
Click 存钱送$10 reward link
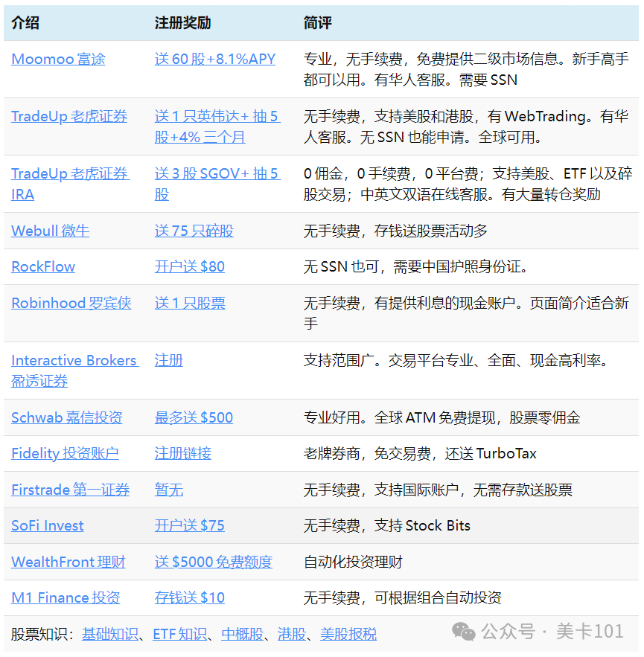pos(190,597)
